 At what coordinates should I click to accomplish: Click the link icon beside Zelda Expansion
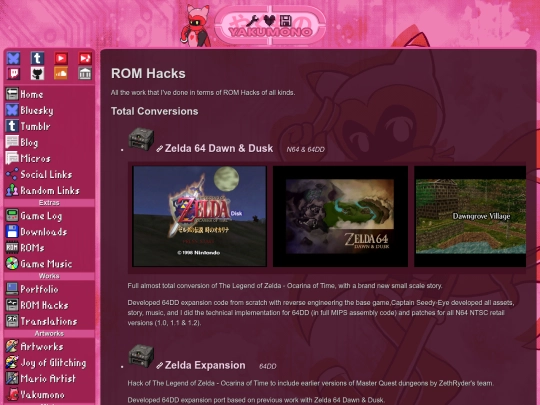[x=159, y=366]
